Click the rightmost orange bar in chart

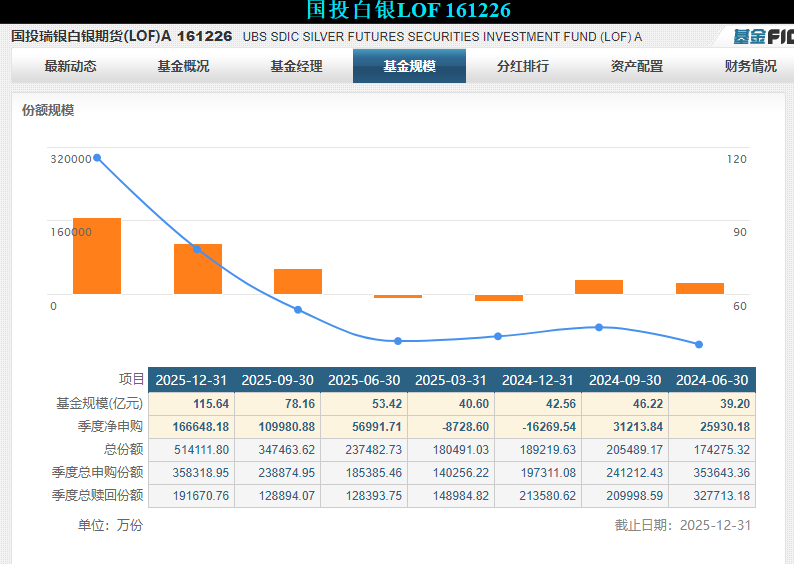pyautogui.click(x=699, y=288)
